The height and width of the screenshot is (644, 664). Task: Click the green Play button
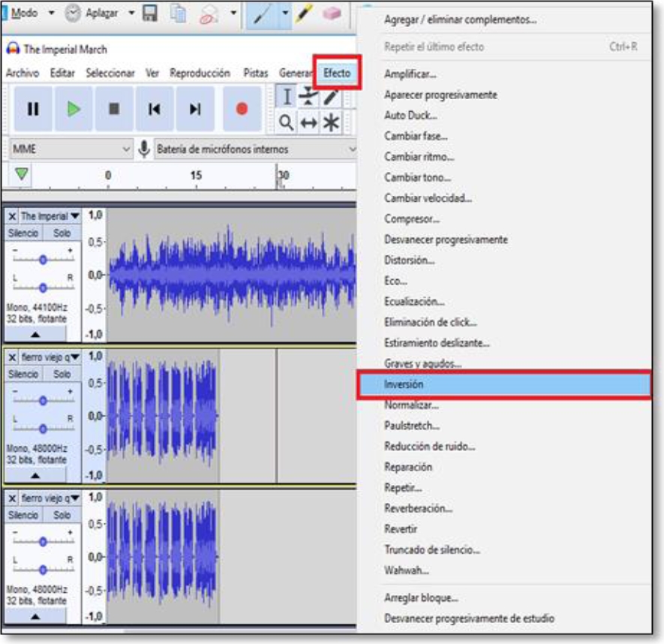[x=74, y=109]
